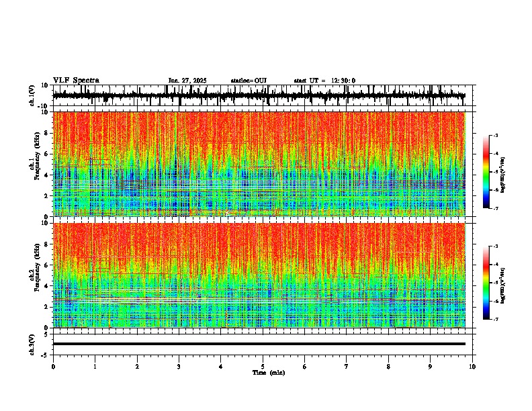Screen dimensions: 532x411
Task: Click time axis tick label "7"
Action: coord(347,367)
